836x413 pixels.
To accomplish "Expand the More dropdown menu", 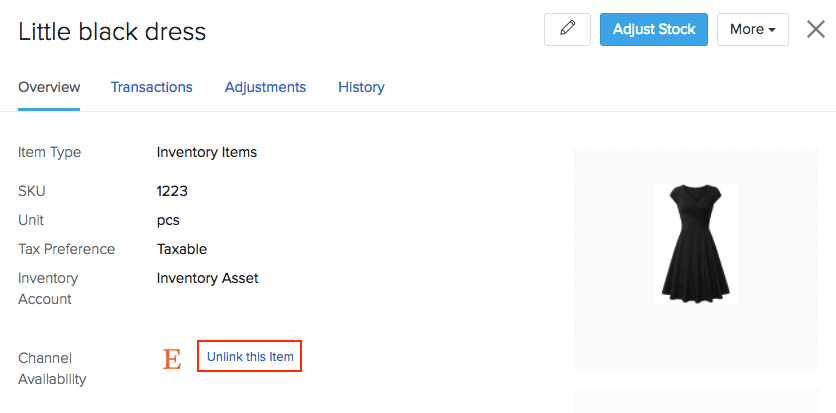I will click(x=752, y=29).
